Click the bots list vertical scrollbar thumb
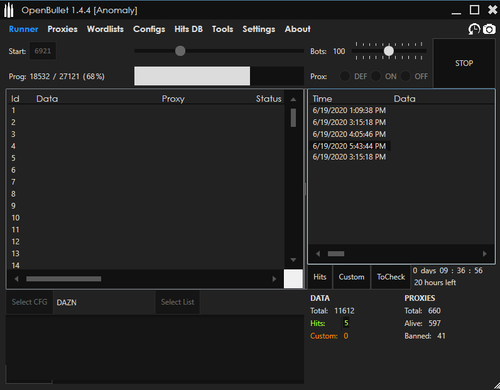This screenshot has width=500, height=390. (x=293, y=118)
